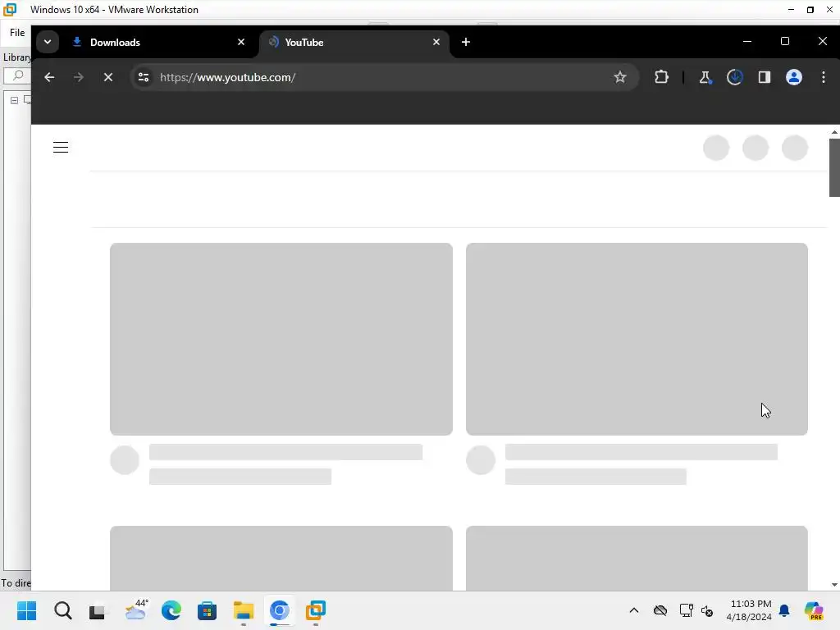840x630 pixels.
Task: Click the second loading video thumbnail
Action: 637,339
